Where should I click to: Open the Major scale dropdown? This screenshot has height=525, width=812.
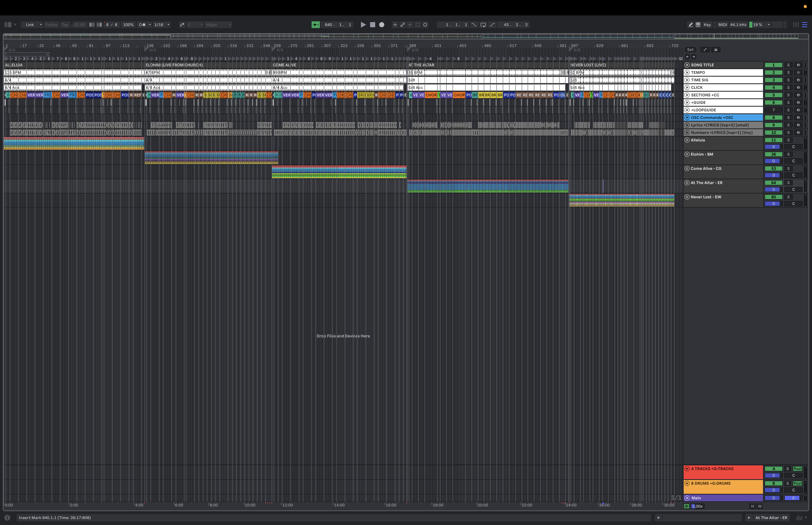click(218, 24)
